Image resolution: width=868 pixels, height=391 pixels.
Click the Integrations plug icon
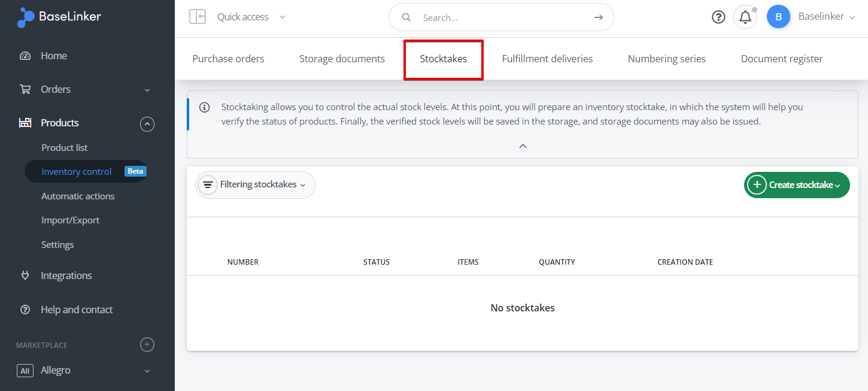25,275
